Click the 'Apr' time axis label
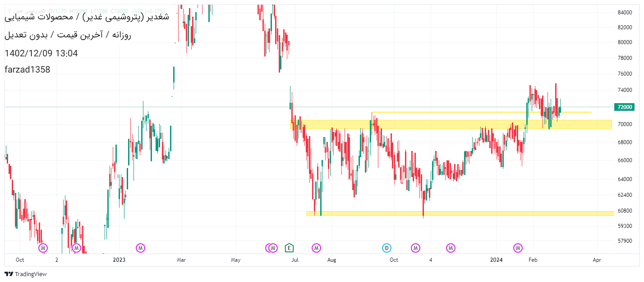The width and height of the screenshot is (644, 282). [597, 260]
